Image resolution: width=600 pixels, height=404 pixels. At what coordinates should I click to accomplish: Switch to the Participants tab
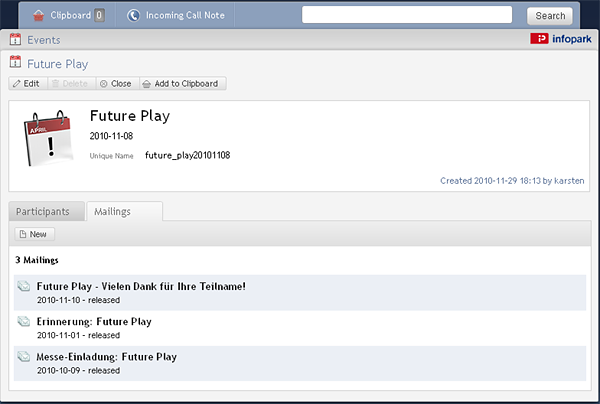(46, 211)
